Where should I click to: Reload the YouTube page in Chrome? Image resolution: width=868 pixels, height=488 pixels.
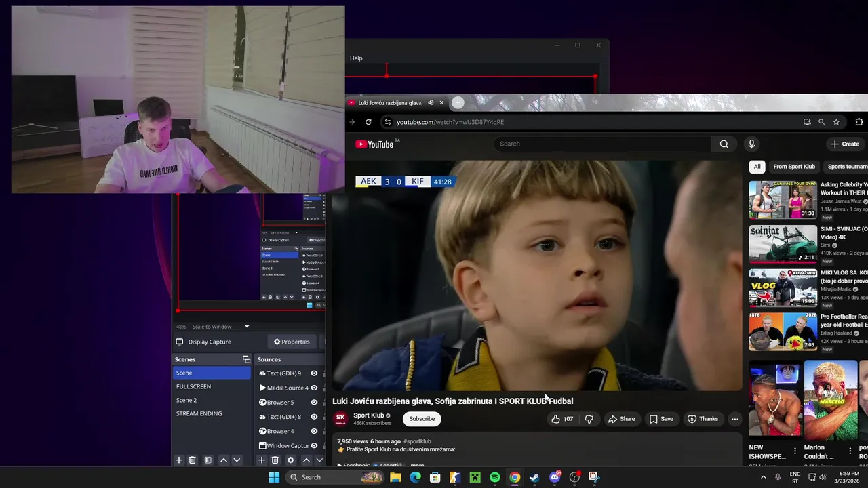coord(368,122)
